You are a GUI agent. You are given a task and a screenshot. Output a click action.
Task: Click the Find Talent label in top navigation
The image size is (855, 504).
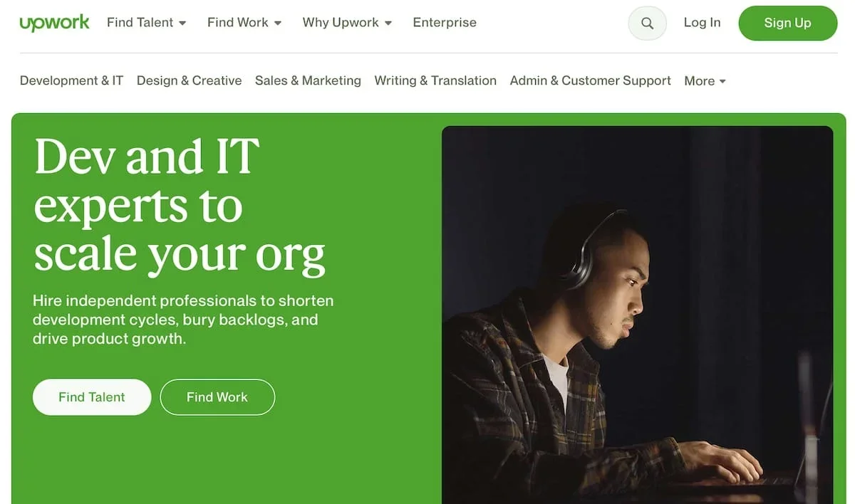(140, 23)
